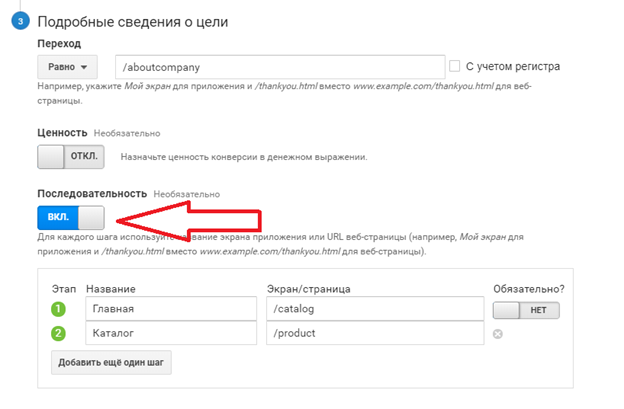Open the 'Равно' match type dropdown

click(x=67, y=67)
